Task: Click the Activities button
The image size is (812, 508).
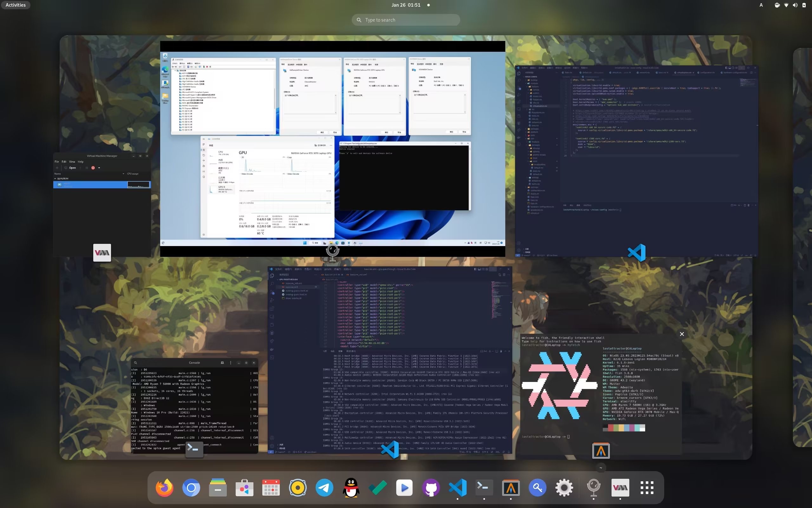Action: pos(16,5)
